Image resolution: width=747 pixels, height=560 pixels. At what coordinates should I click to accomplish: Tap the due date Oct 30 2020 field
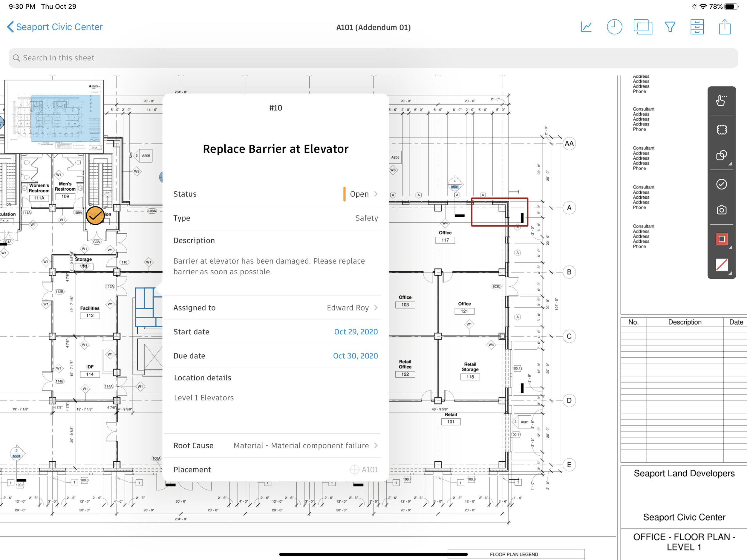coord(356,355)
